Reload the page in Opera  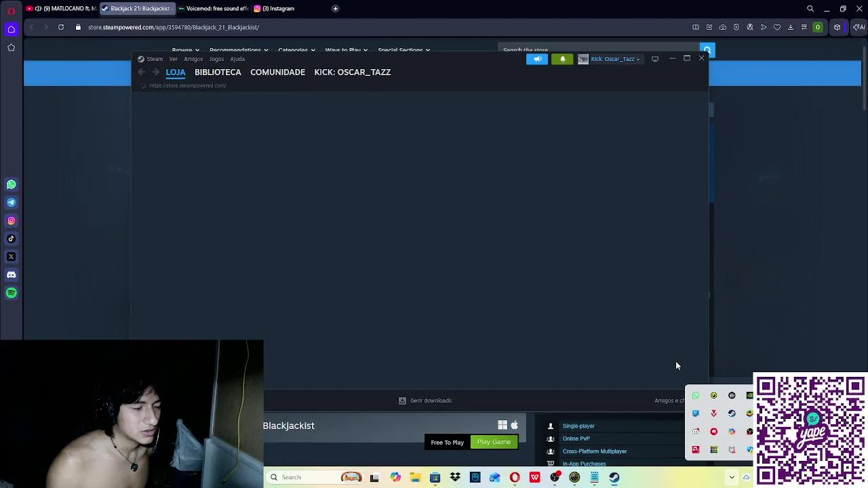click(61, 27)
